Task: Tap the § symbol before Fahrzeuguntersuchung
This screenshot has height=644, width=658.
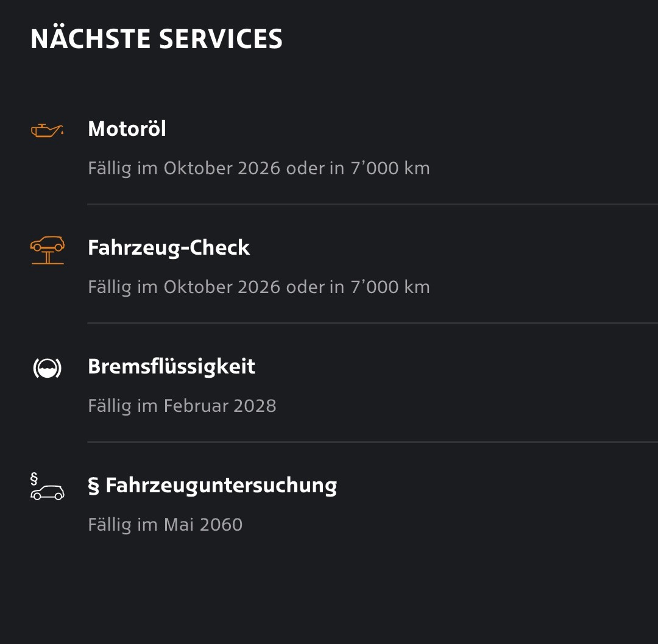Action: pos(94,486)
